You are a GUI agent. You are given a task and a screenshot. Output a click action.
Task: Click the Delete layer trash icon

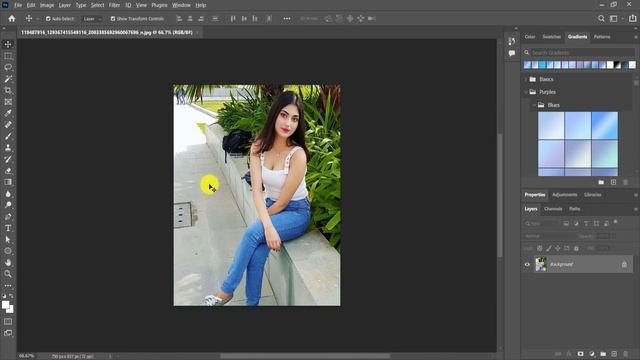pyautogui.click(x=626, y=354)
